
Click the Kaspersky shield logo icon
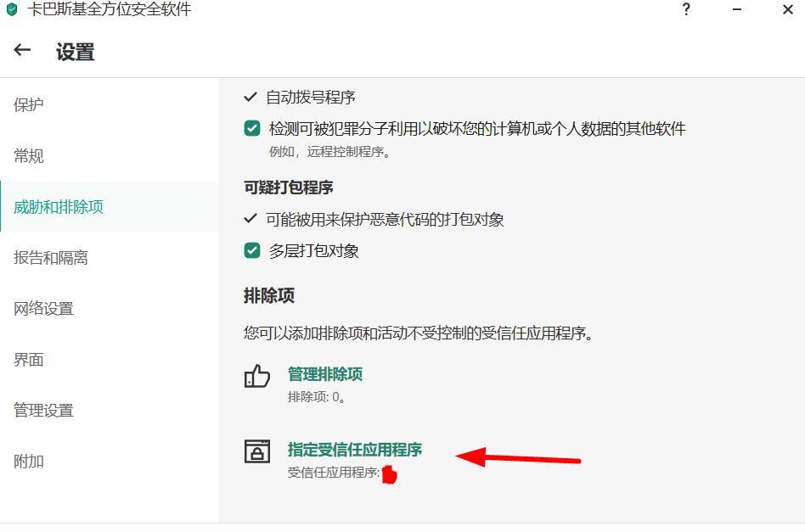(x=12, y=9)
